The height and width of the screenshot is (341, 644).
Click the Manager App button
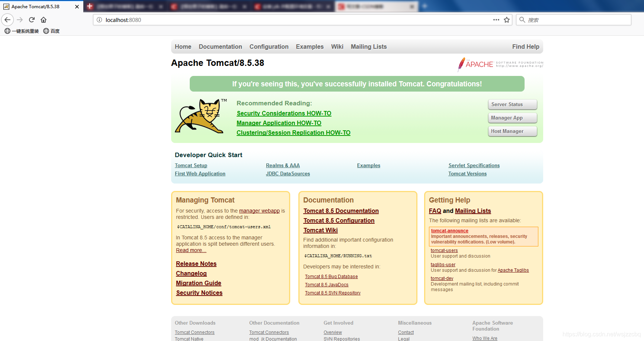[x=512, y=118]
